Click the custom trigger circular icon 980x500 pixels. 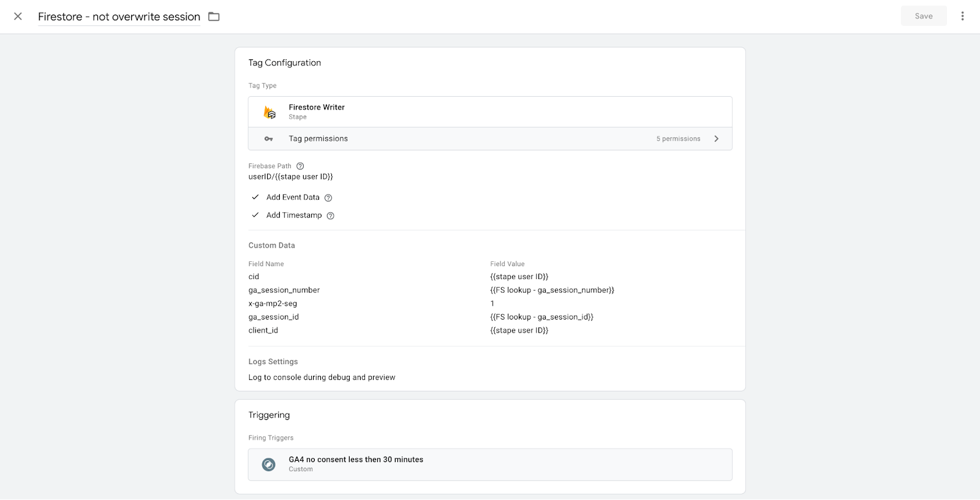[268, 465]
